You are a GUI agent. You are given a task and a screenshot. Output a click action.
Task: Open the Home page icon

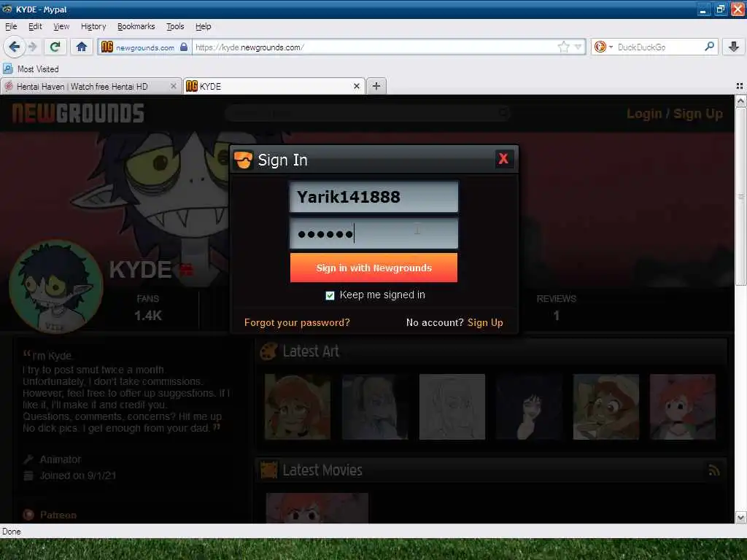click(x=82, y=47)
